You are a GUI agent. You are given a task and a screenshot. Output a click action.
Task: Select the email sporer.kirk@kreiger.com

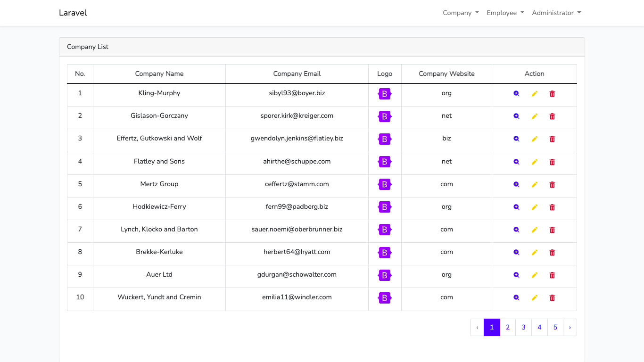click(x=297, y=115)
